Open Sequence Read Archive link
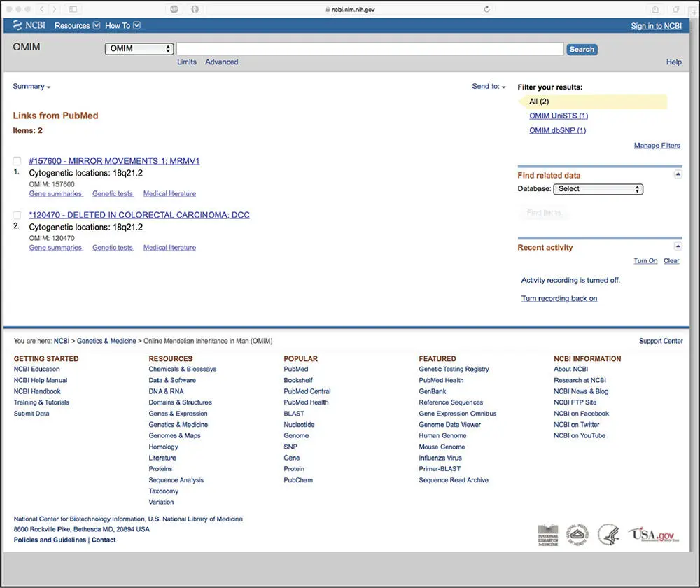700x588 pixels. (454, 480)
